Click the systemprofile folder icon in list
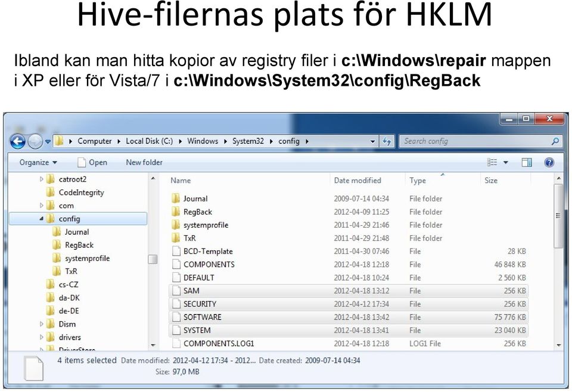Image resolution: width=572 pixels, height=392 pixels. pyautogui.click(x=176, y=225)
